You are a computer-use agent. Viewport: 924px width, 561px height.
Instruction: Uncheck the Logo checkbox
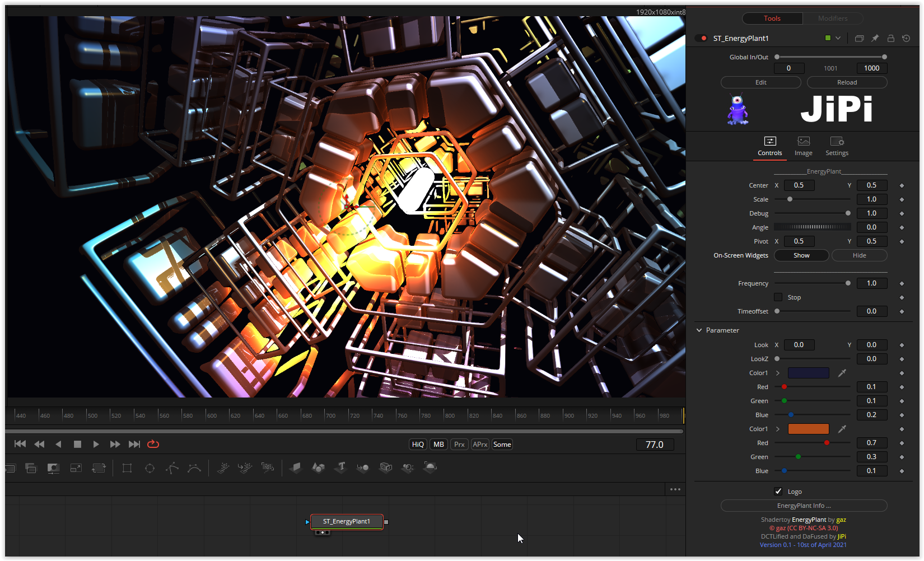[x=778, y=492]
